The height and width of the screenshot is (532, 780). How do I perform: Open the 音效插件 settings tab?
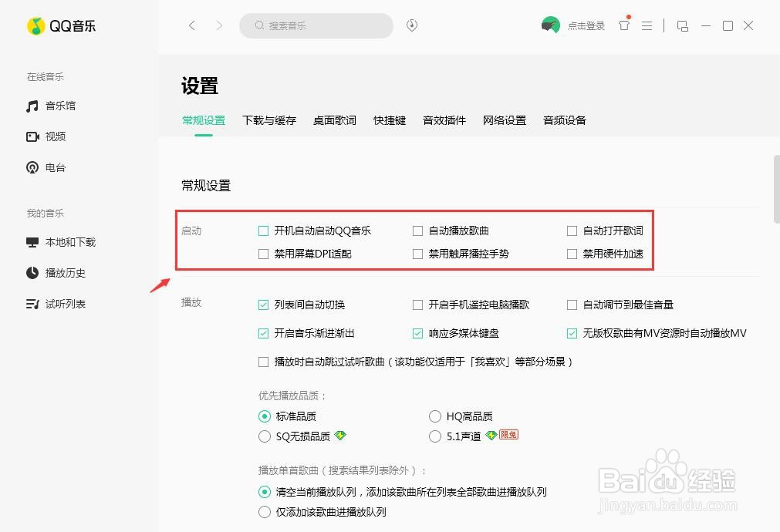[x=444, y=120]
